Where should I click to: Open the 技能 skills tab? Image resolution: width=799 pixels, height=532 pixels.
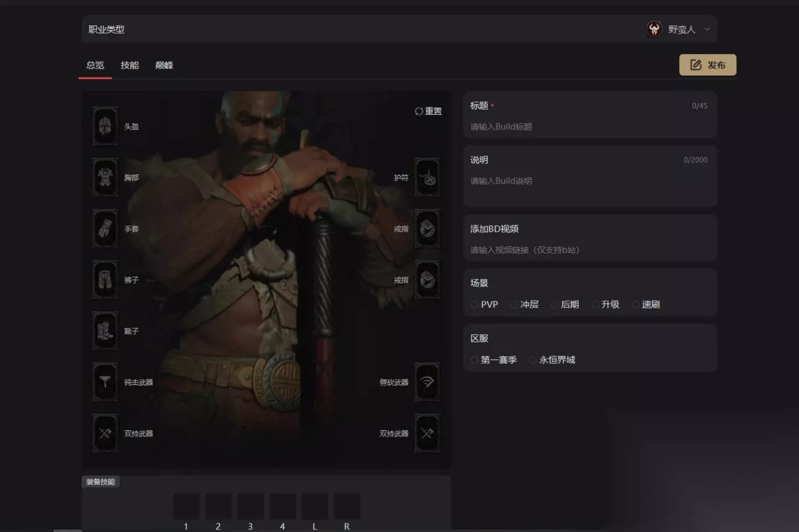[130, 65]
